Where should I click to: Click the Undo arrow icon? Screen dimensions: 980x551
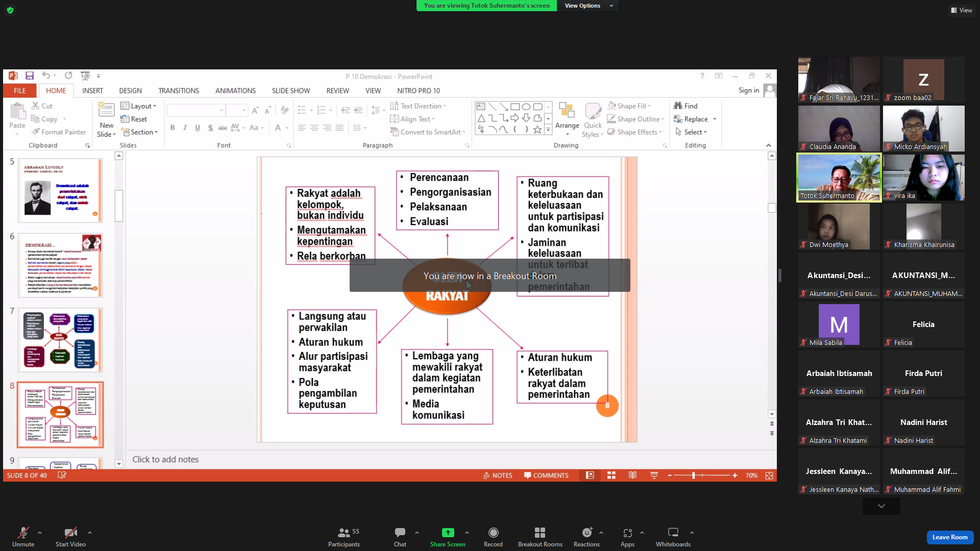[46, 76]
